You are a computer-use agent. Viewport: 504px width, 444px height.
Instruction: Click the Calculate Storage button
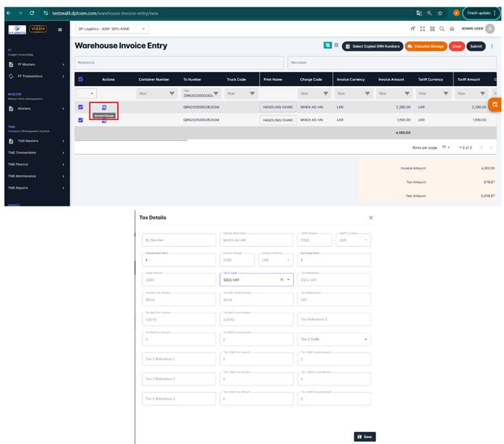tap(425, 46)
